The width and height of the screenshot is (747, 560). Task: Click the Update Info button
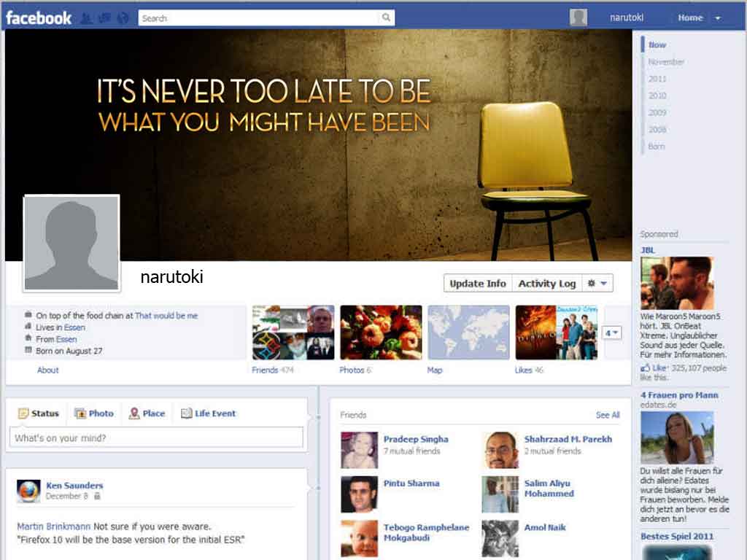(x=478, y=284)
